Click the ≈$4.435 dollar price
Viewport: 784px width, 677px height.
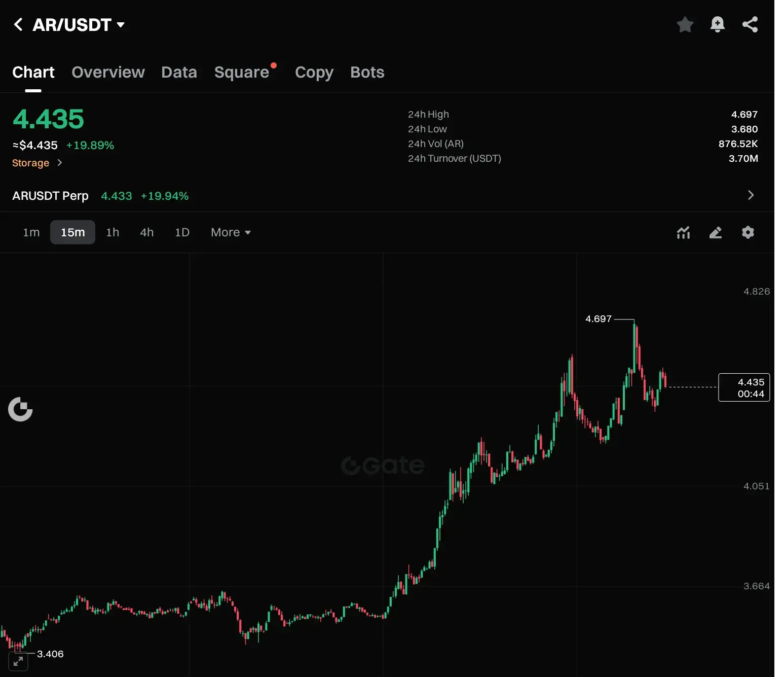pyautogui.click(x=35, y=146)
